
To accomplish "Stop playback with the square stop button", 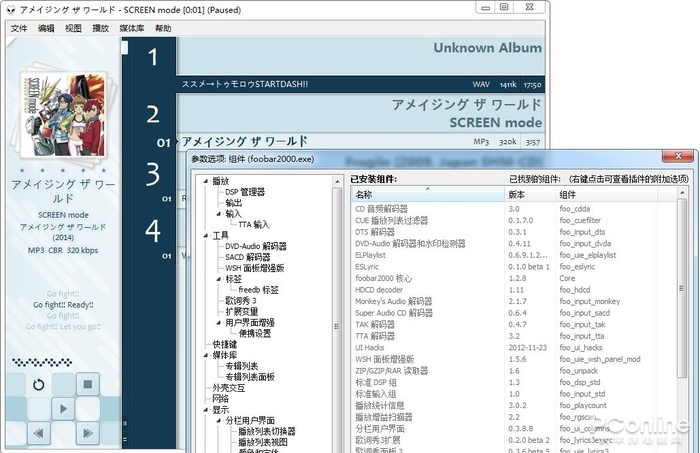I will coord(88,384).
